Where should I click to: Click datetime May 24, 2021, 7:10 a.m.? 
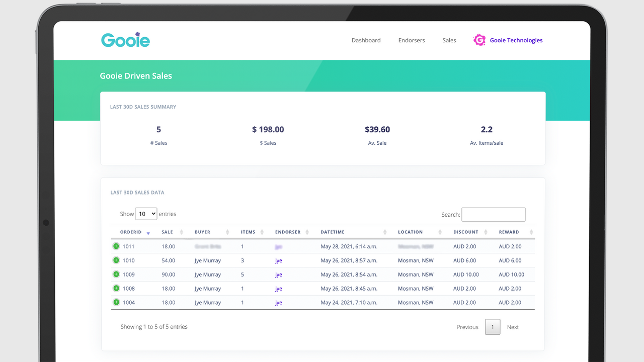pos(349,303)
